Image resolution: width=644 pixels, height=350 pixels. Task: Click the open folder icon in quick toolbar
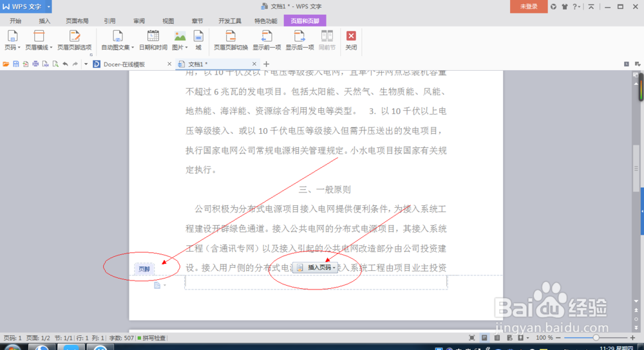[x=6, y=64]
